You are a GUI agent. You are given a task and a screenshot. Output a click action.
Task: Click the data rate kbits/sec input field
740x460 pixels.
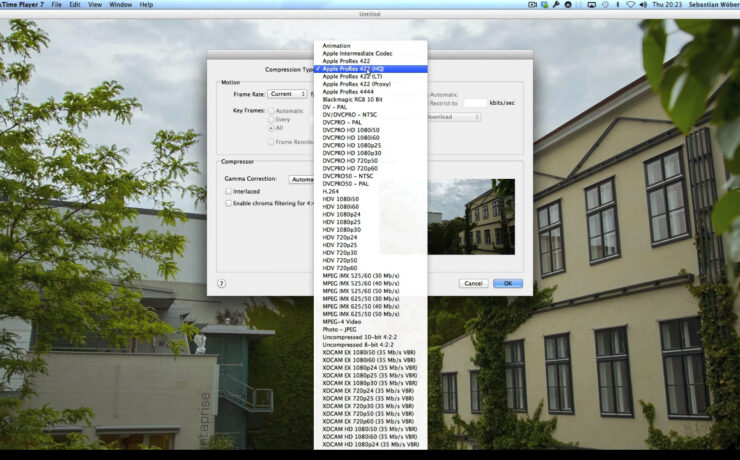475,103
